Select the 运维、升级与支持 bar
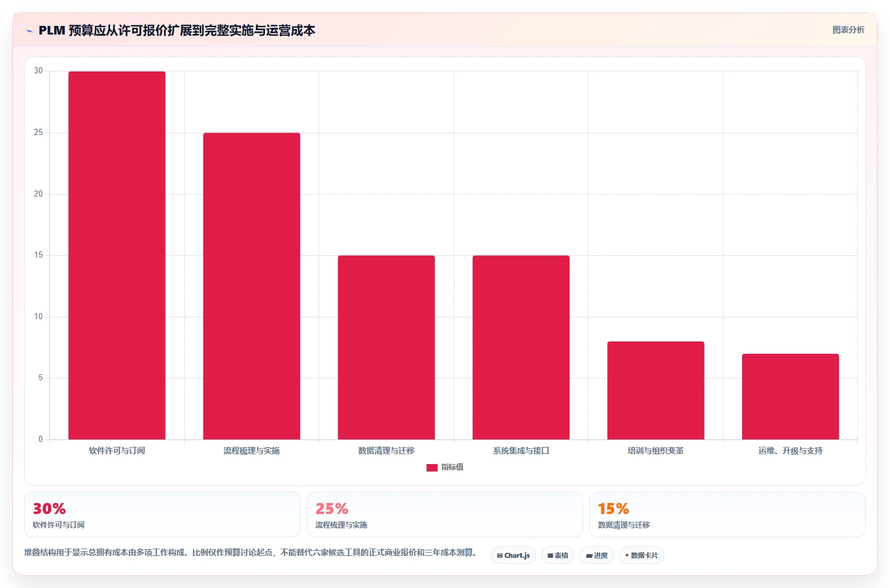Screen dimensions: 890x588 (790, 396)
